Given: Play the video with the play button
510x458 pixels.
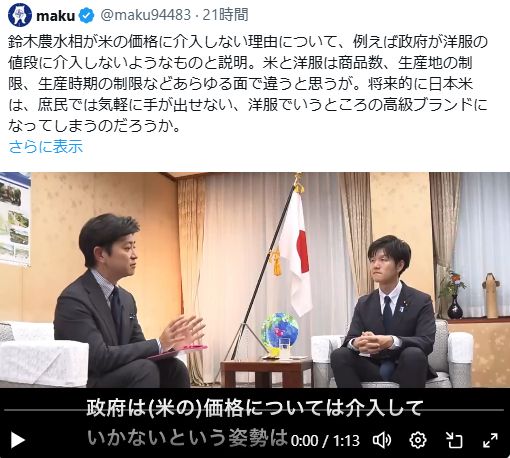Looking at the screenshot, I should point(17,440).
